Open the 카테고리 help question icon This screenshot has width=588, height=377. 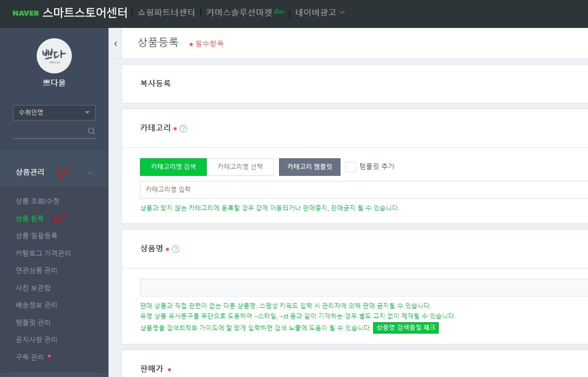pyautogui.click(x=183, y=128)
